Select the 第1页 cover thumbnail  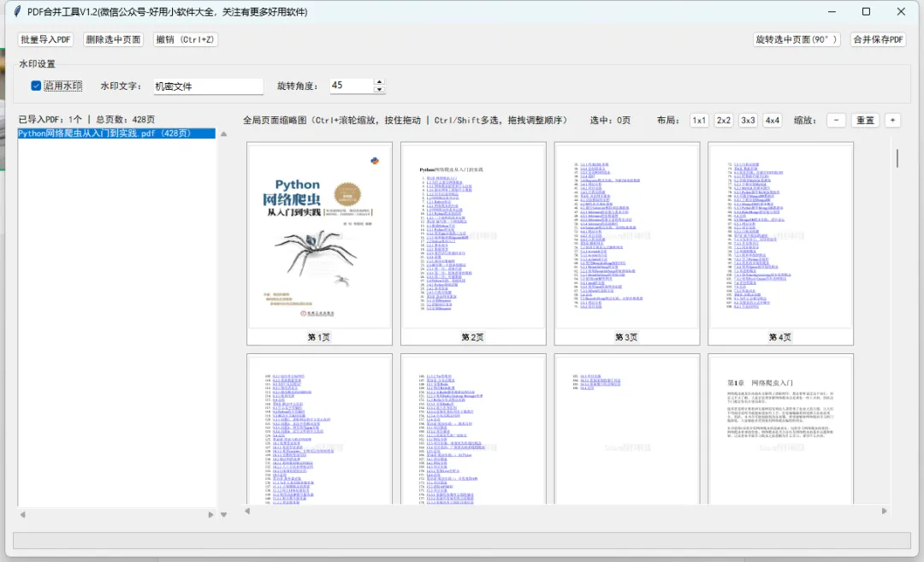319,243
